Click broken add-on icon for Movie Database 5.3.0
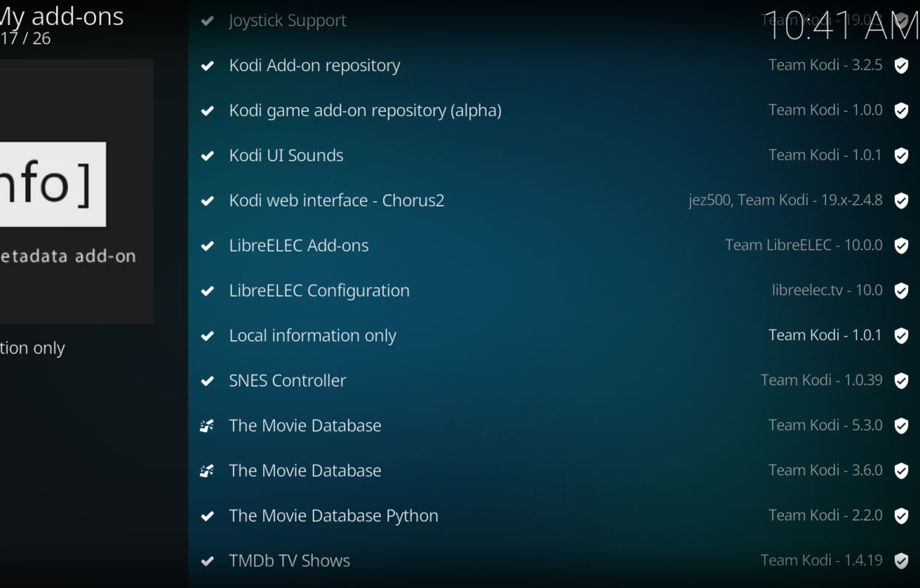The width and height of the screenshot is (920, 588). pyautogui.click(x=207, y=426)
